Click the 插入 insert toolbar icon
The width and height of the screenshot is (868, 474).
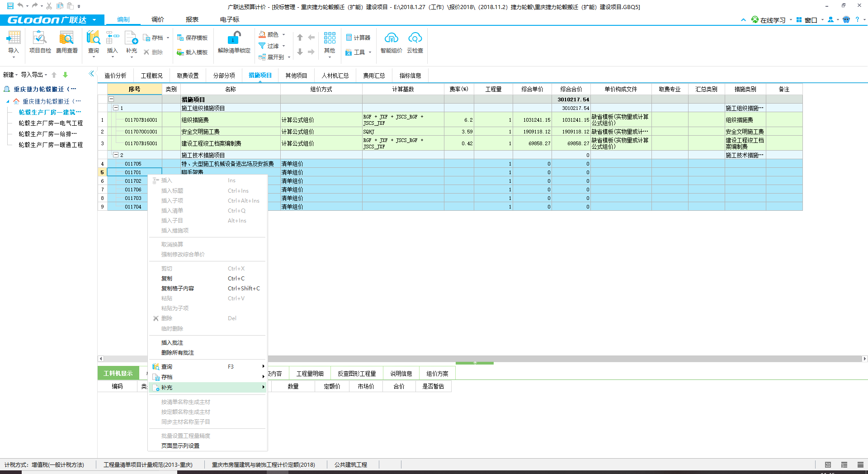112,43
